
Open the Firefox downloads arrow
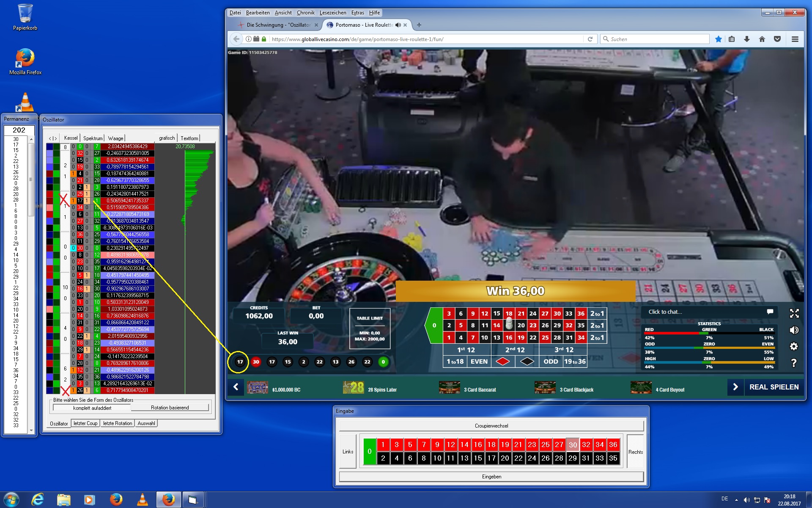(x=747, y=39)
